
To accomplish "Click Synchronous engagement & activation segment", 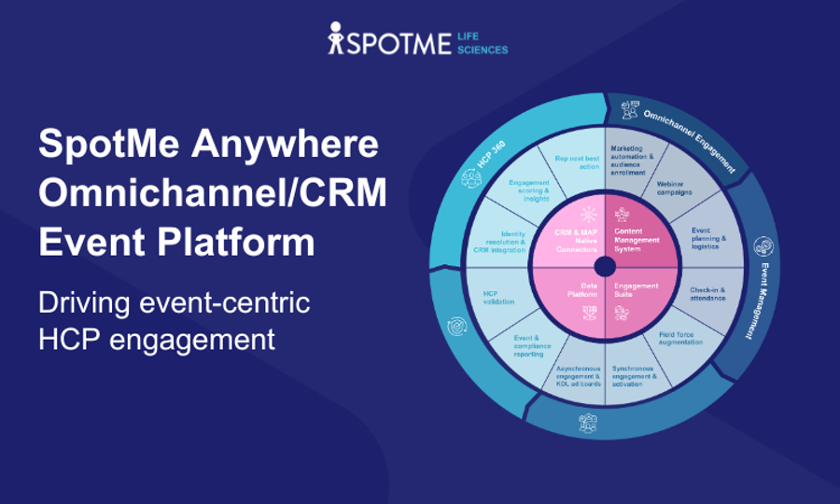I will tap(635, 376).
